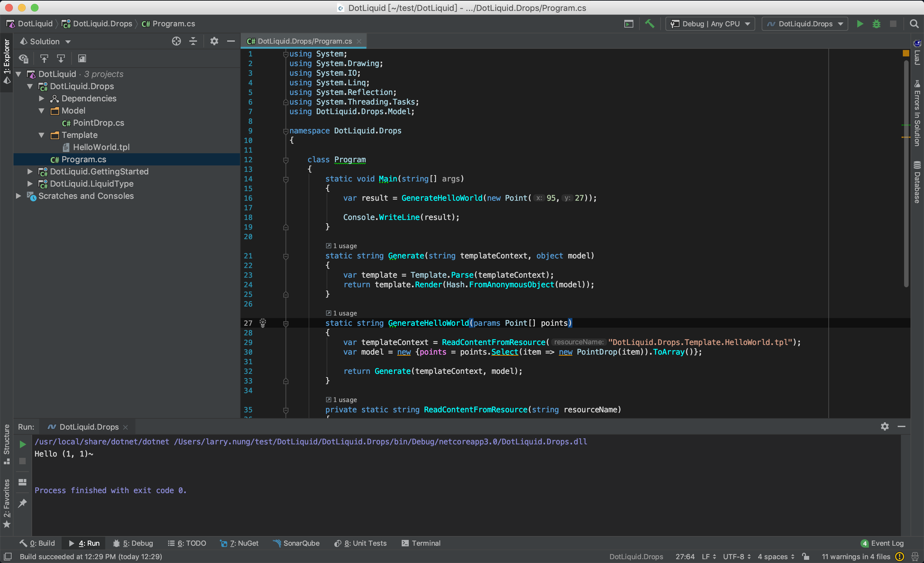
Task: Hide the Solution explorer panel
Action: point(231,41)
